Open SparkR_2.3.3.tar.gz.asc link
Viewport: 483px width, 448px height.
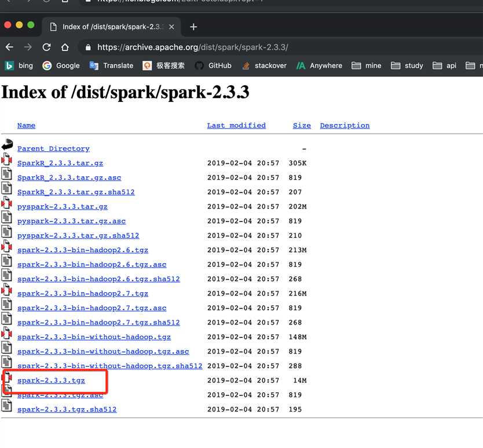69,177
